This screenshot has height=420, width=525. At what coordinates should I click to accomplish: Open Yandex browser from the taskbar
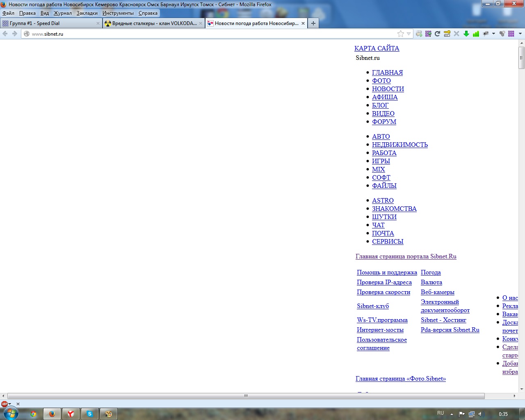click(71, 414)
